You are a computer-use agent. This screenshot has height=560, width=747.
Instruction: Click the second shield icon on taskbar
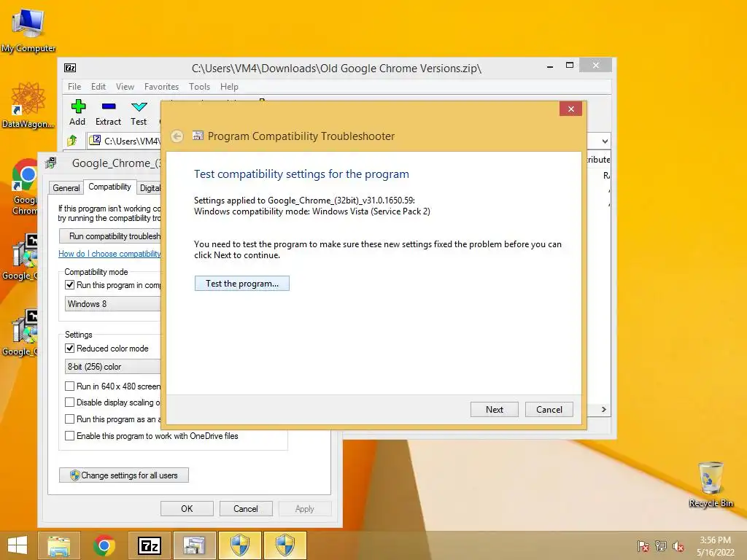[285, 545]
